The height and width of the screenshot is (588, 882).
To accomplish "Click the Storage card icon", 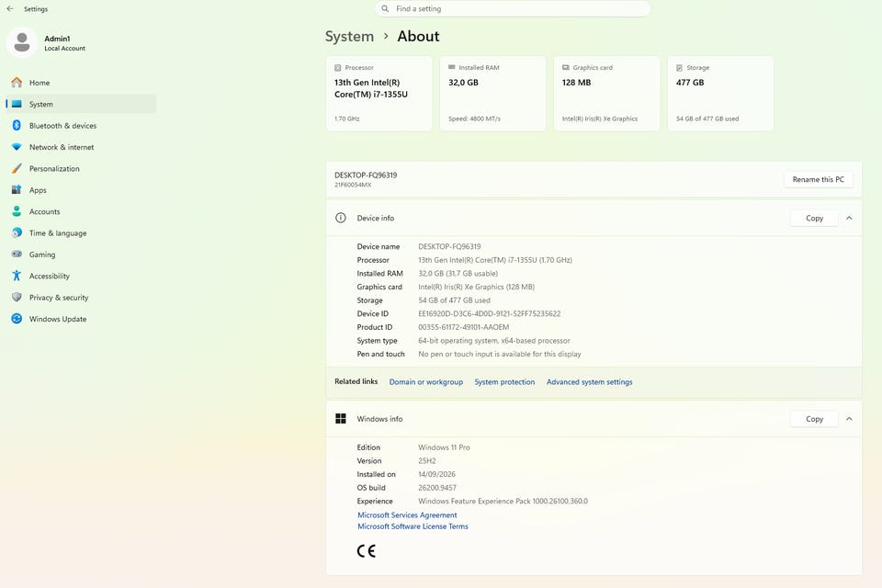I will (x=680, y=67).
